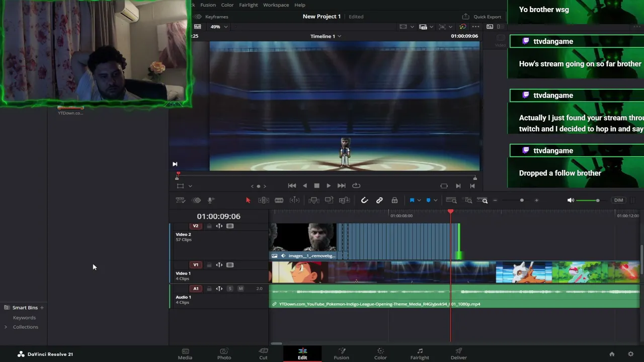The width and height of the screenshot is (644, 362).
Task: Toggle auto track selector on Video 1
Action: click(219, 265)
